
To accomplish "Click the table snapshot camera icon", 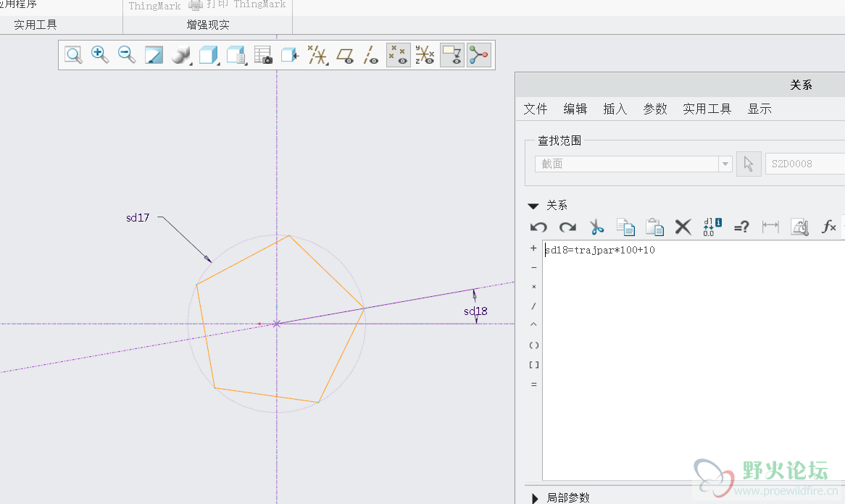I will (263, 55).
